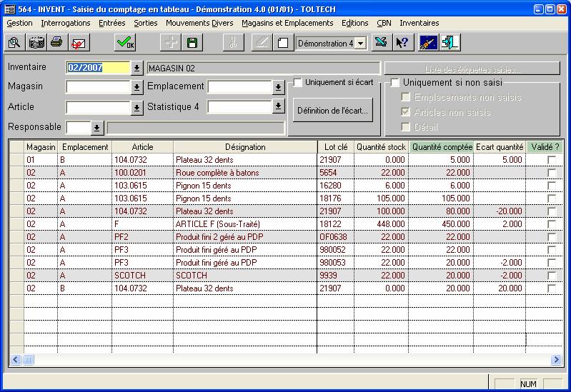Open the Gestion menu
Viewport: 571px width, 392px height.
20,23
